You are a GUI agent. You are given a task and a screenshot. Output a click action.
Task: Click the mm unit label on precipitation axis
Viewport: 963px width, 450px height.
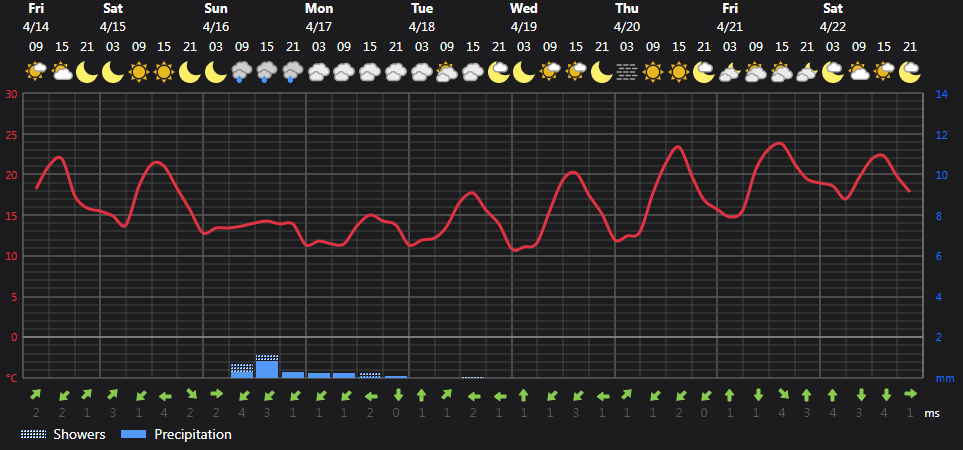click(x=945, y=378)
